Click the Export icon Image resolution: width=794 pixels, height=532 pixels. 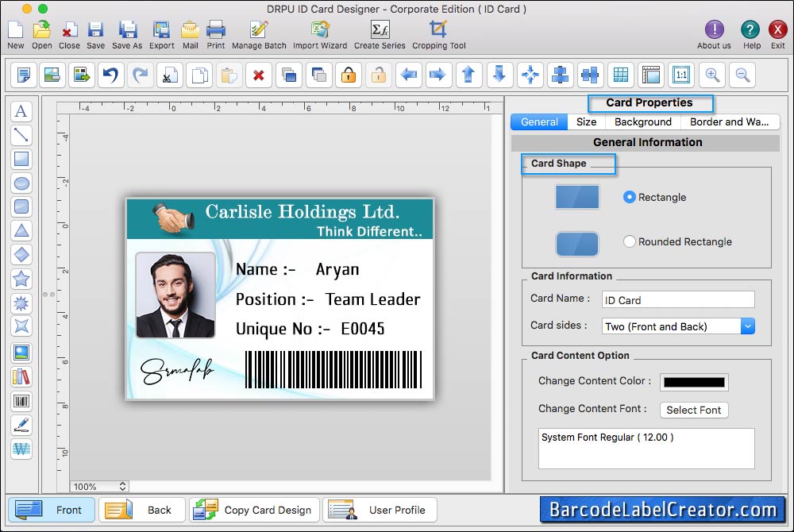(161, 34)
